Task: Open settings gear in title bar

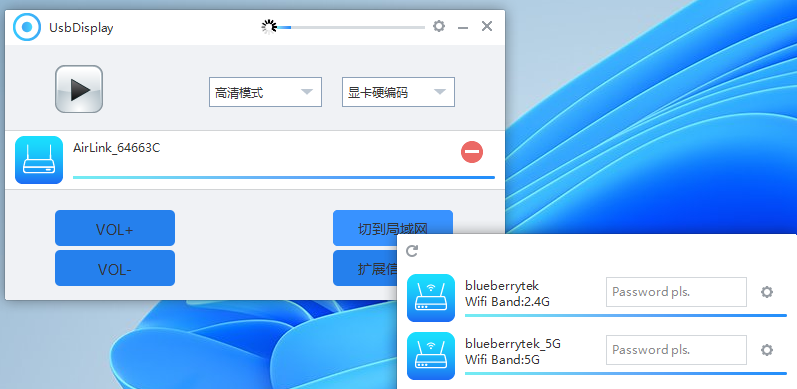Action: coord(439,26)
